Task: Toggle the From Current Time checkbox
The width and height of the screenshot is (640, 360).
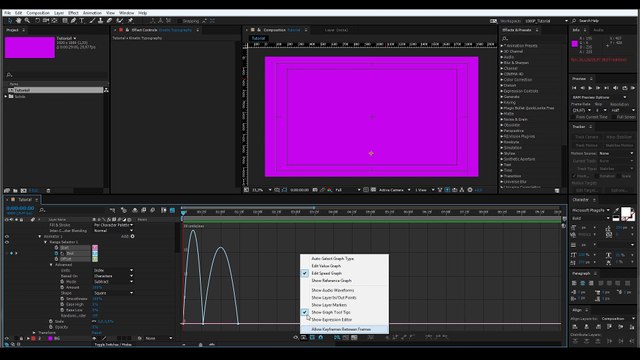Action: (573, 117)
